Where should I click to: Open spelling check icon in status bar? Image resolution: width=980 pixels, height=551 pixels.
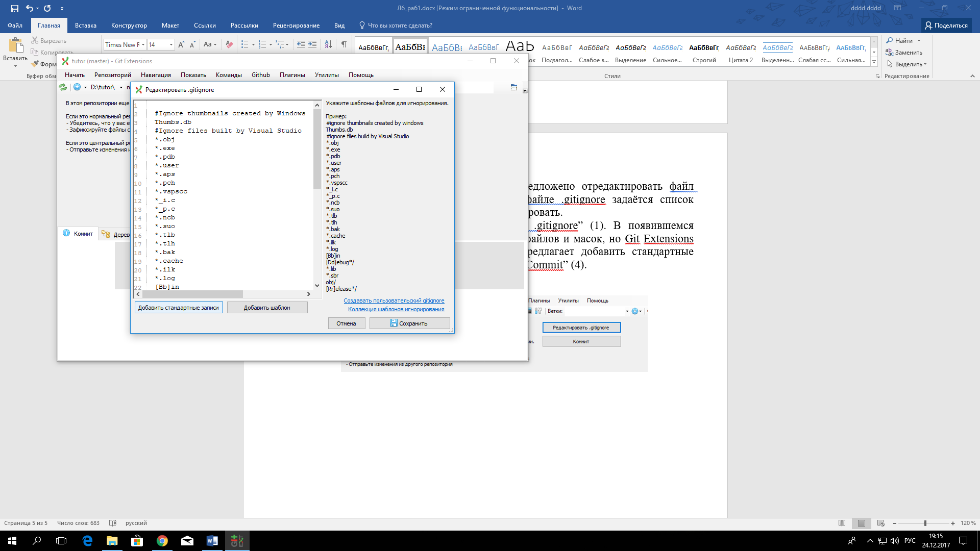[x=113, y=523]
